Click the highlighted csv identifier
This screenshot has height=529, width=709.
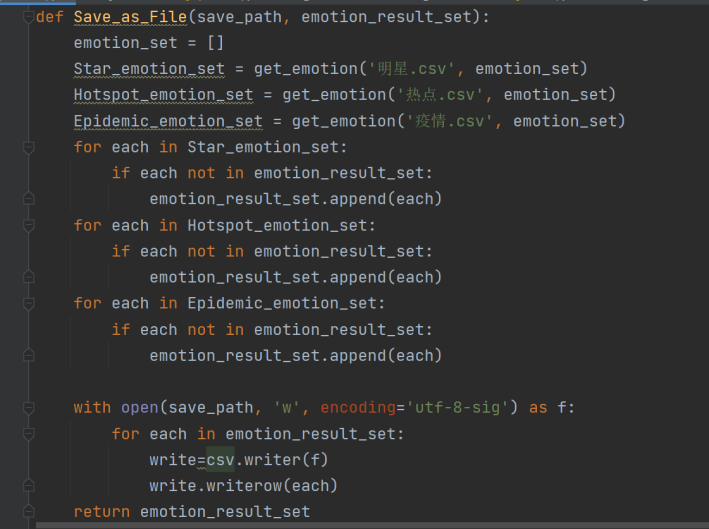(x=220, y=460)
